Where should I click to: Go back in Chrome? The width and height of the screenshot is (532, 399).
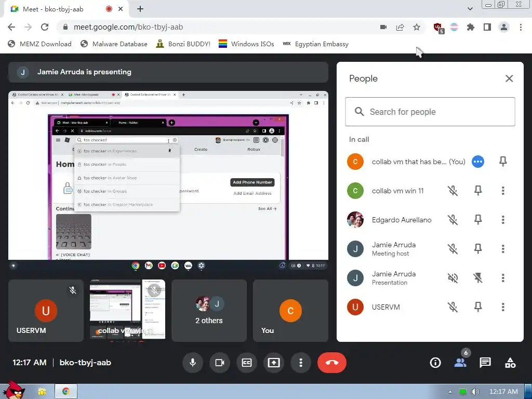[11, 27]
